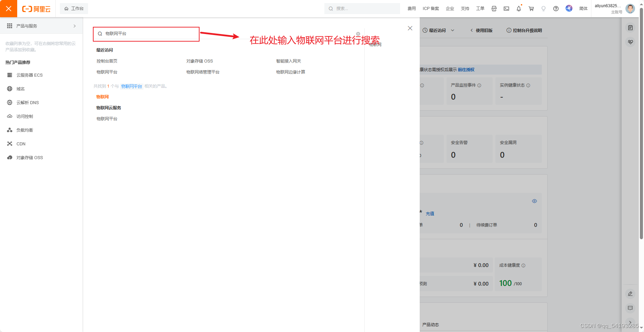This screenshot has height=332, width=644.
Task: Open the 安全告警 count card
Action: tap(469, 149)
